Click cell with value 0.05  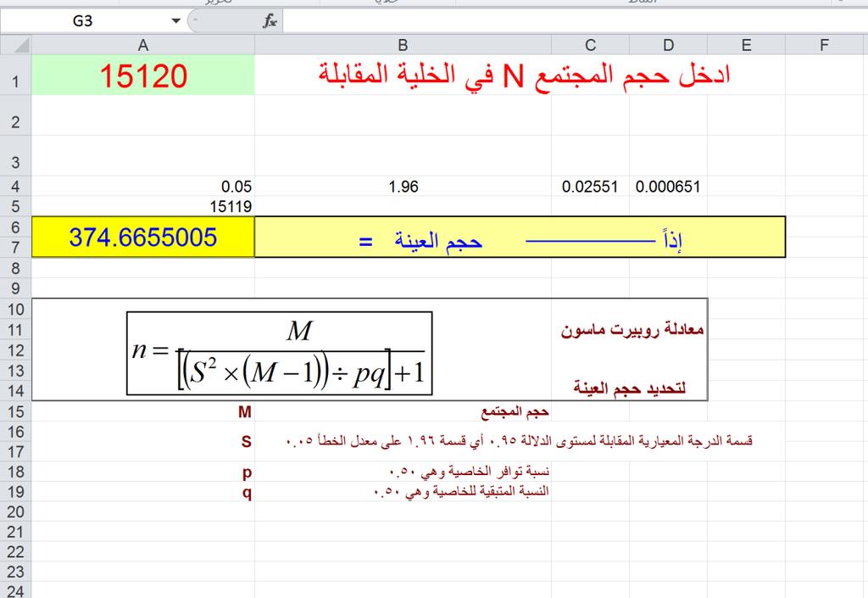pos(142,187)
